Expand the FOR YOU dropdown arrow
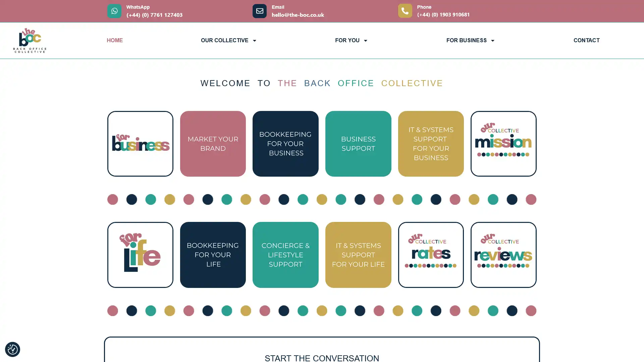644x362 pixels. click(x=365, y=41)
